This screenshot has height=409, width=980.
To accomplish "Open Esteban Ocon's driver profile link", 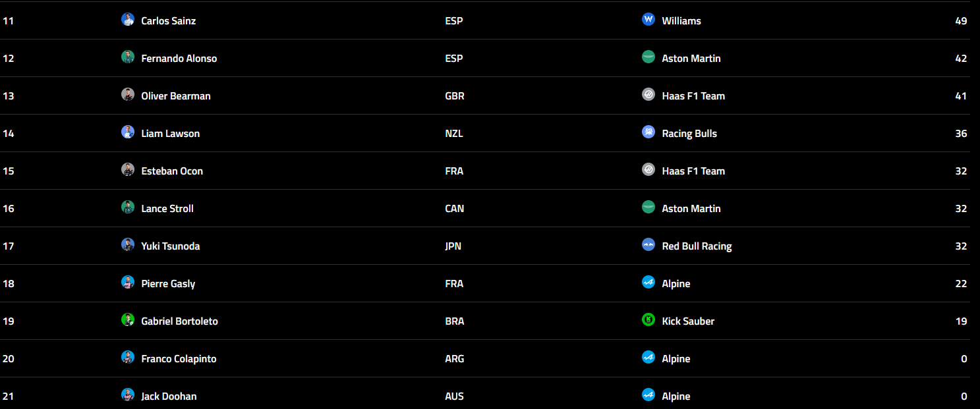I will 171,171.
